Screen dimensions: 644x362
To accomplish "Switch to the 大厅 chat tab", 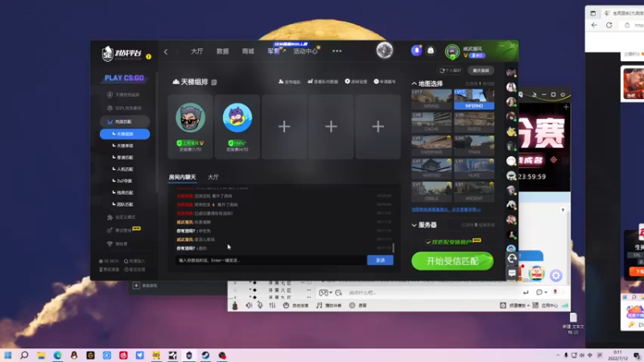I will click(x=213, y=177).
